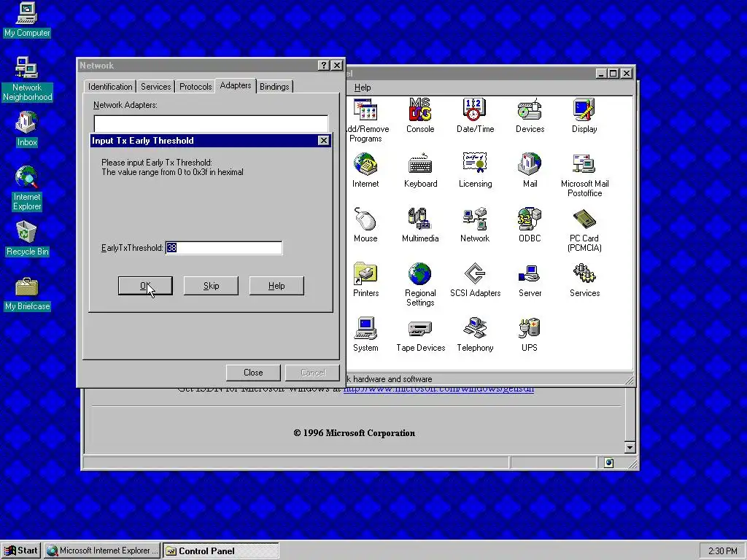Viewport: 747px width, 560px height.
Task: Select the Regional Settings icon
Action: [420, 284]
